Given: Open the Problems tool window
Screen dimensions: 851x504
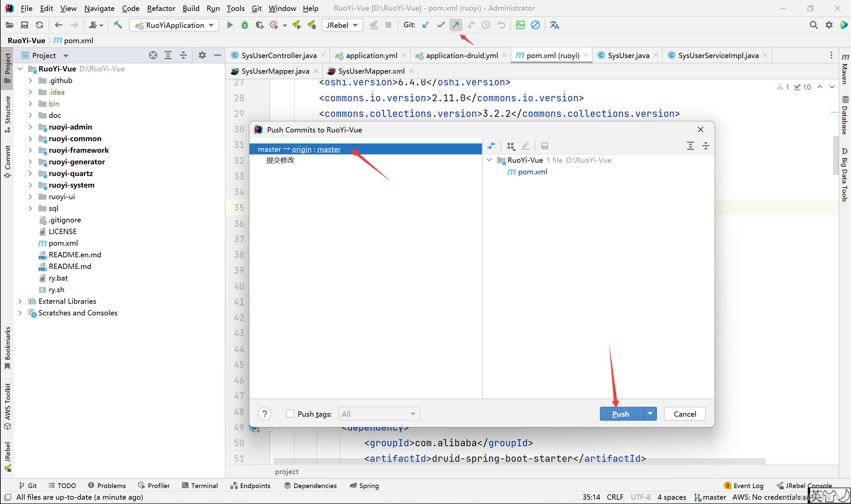Looking at the screenshot, I should tap(107, 485).
